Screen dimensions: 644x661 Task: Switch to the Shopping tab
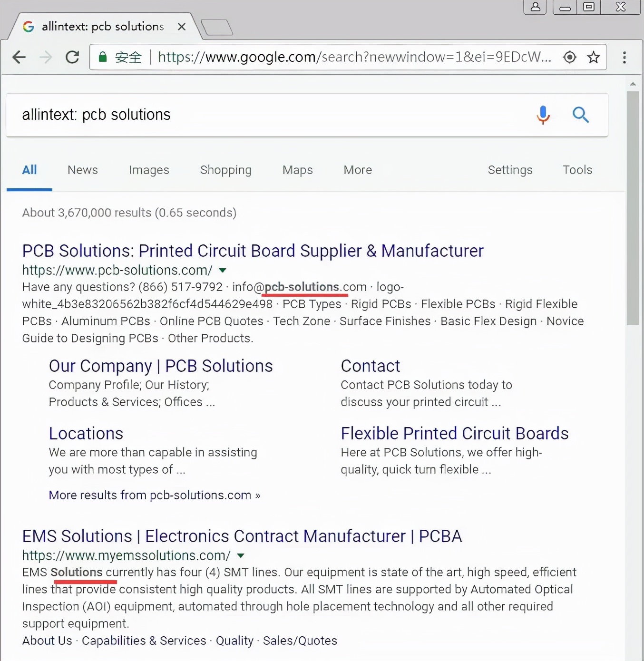tap(225, 170)
